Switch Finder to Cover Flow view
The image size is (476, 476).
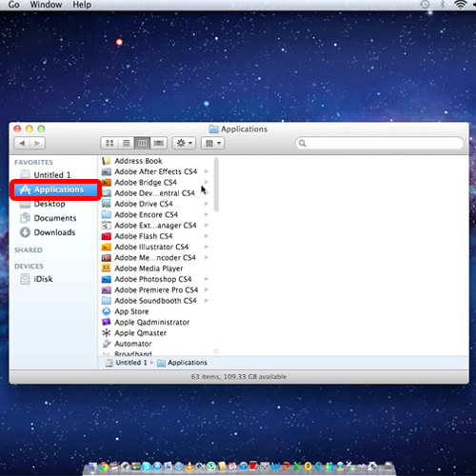pyautogui.click(x=159, y=143)
